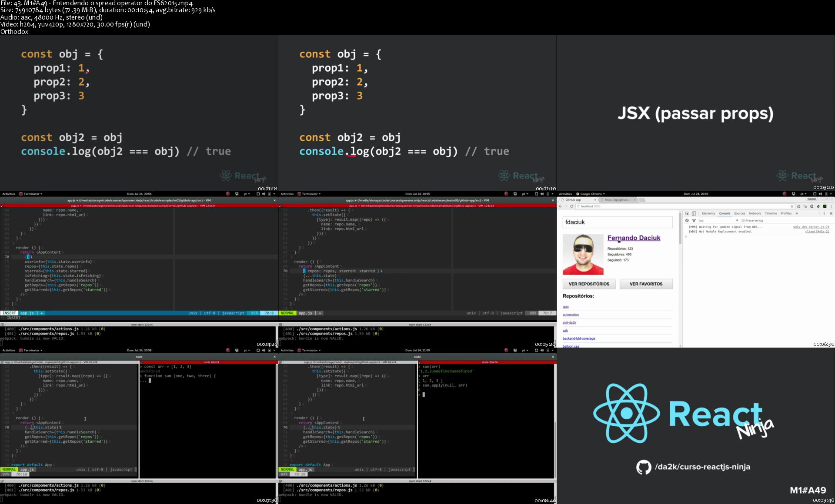
Task: Switch to the DevTools Network tab
Action: pos(755,213)
